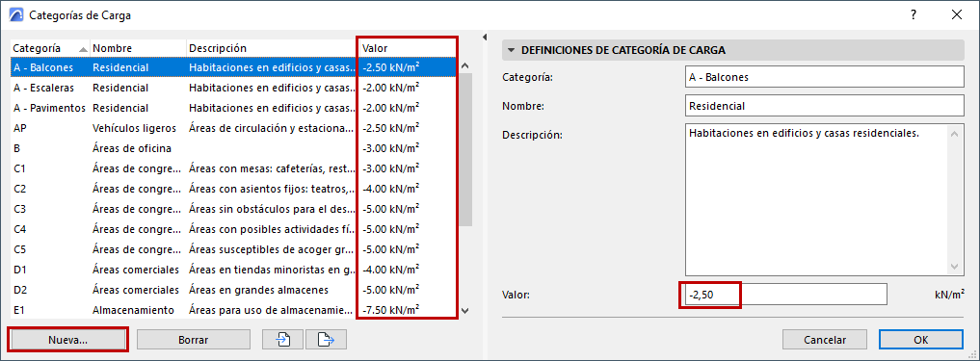Click the import load categories icon

coord(282,340)
